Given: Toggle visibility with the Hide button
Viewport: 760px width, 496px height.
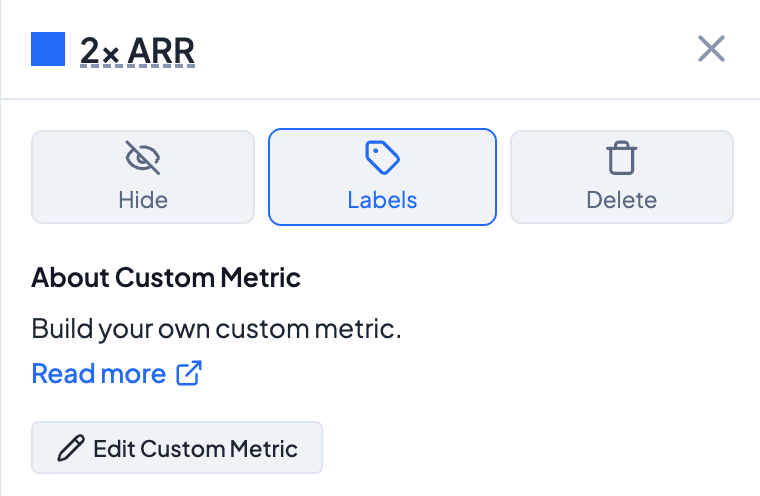Looking at the screenshot, I should pyautogui.click(x=143, y=176).
